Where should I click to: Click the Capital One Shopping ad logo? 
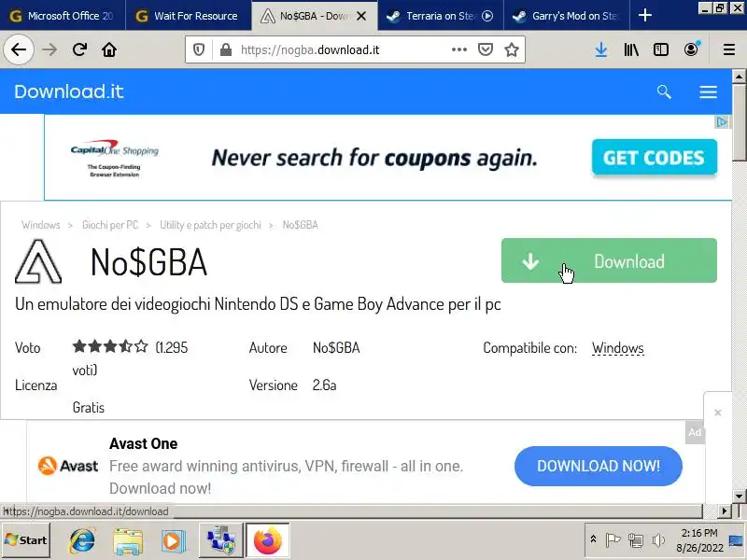click(114, 157)
